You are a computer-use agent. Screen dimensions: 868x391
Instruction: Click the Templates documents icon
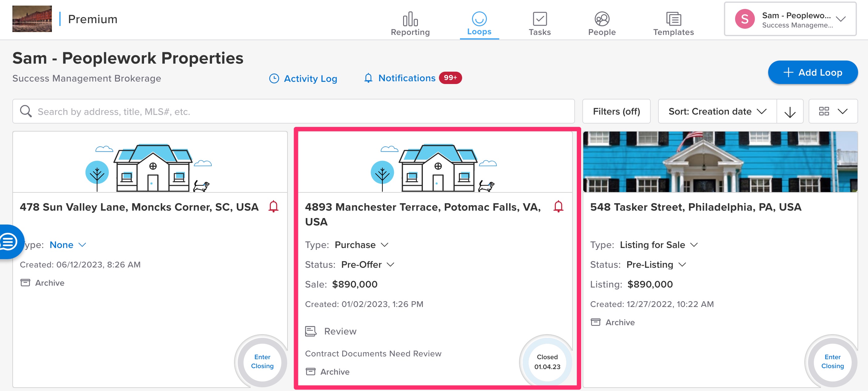673,19
